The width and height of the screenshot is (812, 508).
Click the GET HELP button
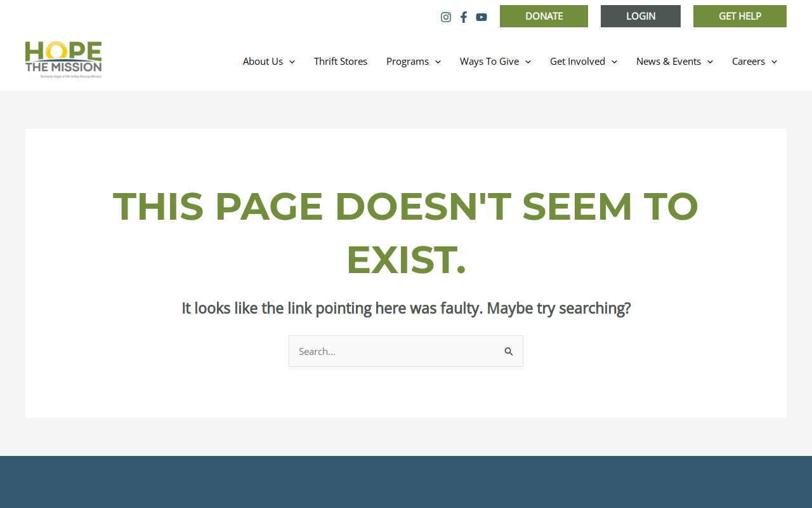[x=740, y=17]
